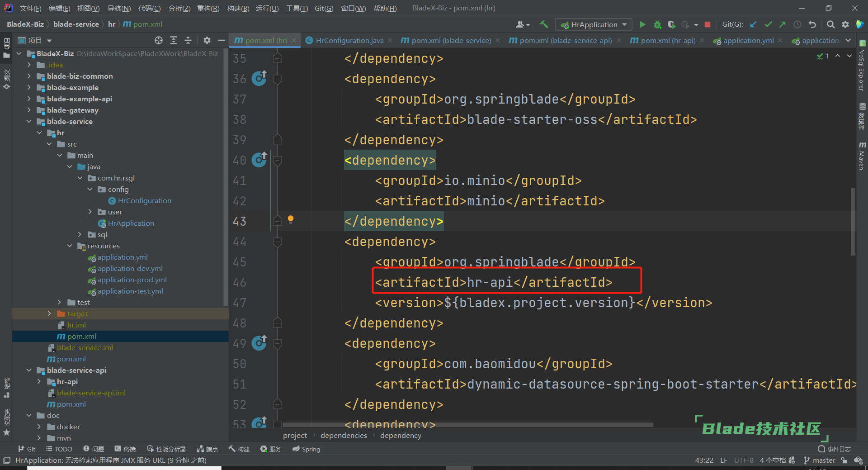
Task: Switch to pom.xml (blade-service) tab
Action: point(451,40)
